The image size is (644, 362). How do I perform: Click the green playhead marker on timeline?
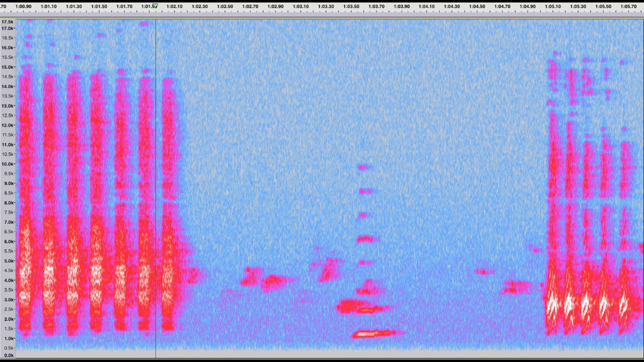[x=155, y=6]
